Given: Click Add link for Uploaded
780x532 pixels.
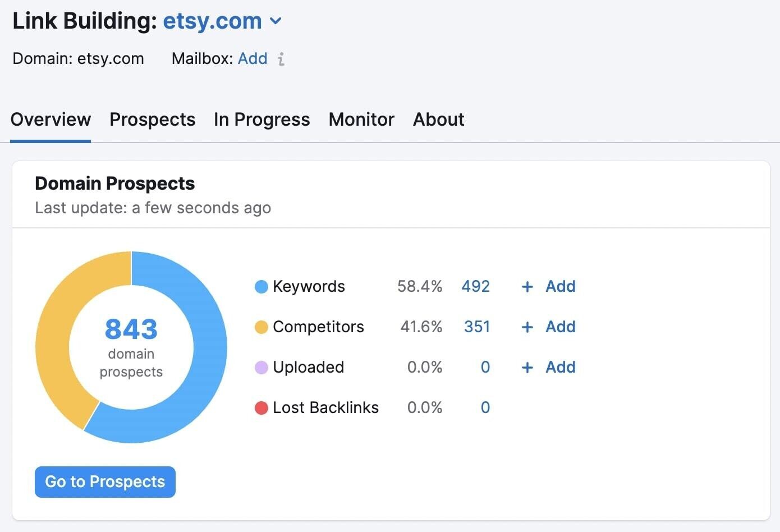Looking at the screenshot, I should click(561, 367).
